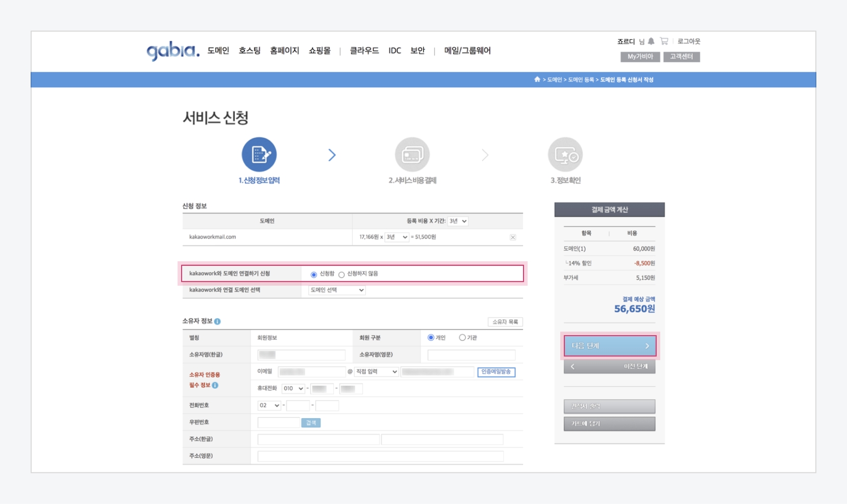Open mobile prefix 010 dropdown
The image size is (847, 504).
(293, 389)
